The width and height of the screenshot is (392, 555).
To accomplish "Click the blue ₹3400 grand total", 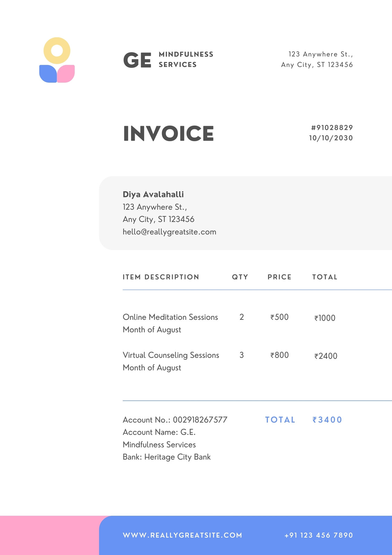I will (x=327, y=420).
